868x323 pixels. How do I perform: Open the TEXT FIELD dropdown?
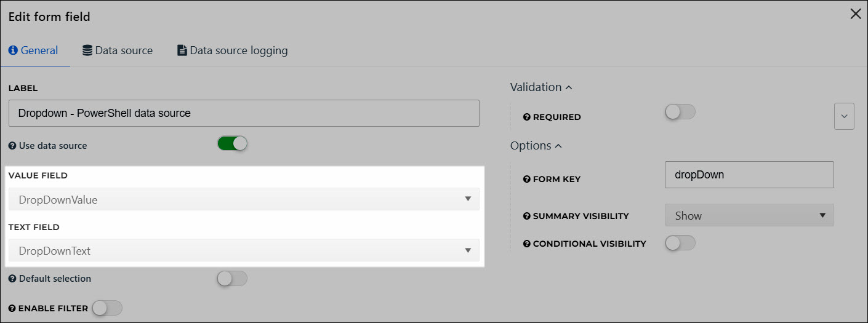(x=244, y=250)
